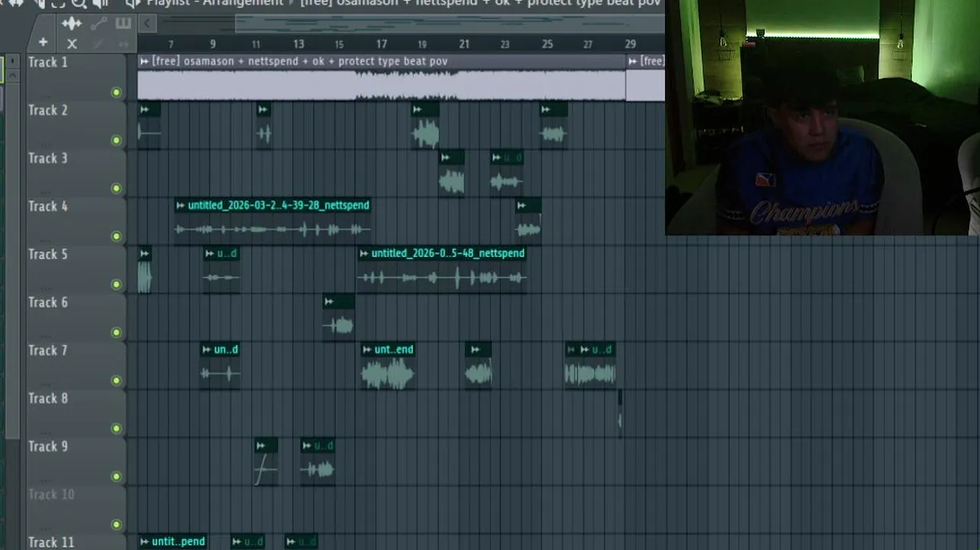Jump to bar 13 on the timeline ruler
The height and width of the screenshot is (550, 980).
(298, 44)
